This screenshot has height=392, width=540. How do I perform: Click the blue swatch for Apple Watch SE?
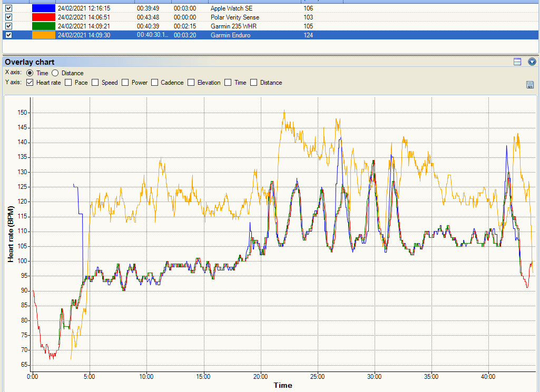pos(43,8)
